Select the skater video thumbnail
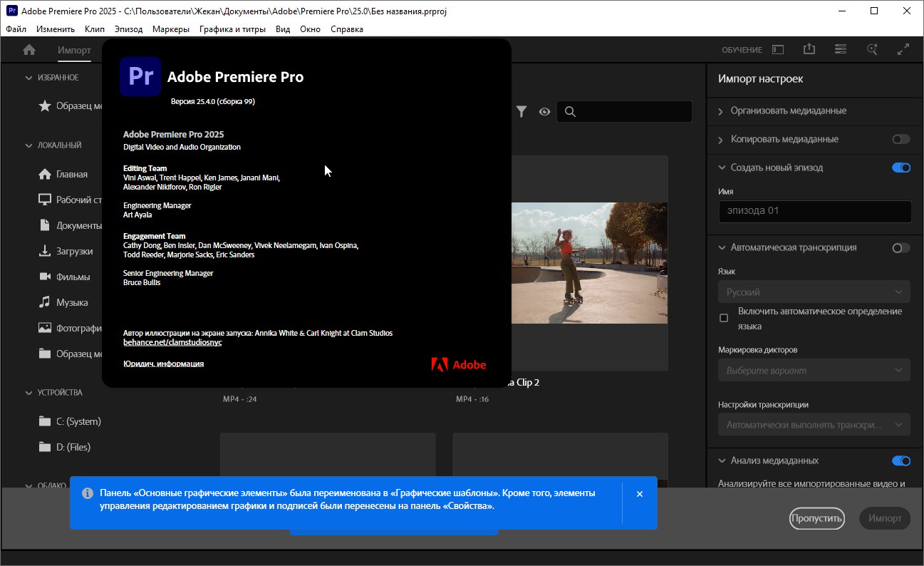The height and width of the screenshot is (566, 924). 589,263
